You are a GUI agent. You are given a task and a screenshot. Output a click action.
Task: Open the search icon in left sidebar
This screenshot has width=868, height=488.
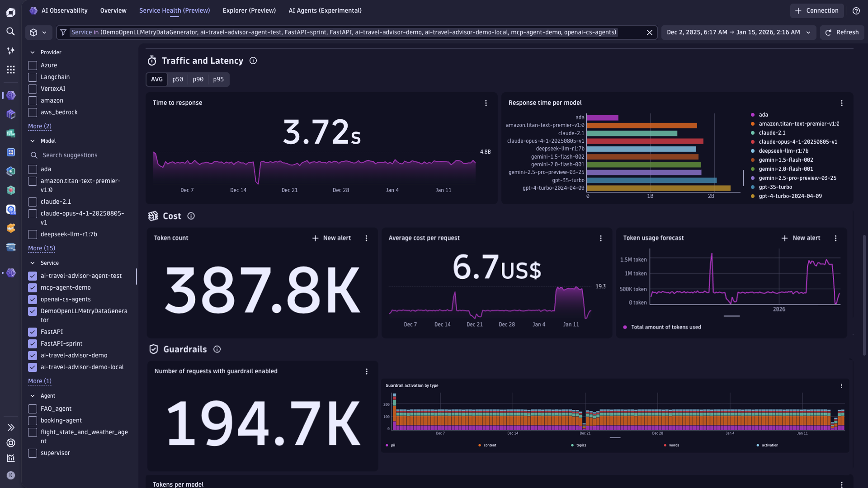[x=11, y=32]
